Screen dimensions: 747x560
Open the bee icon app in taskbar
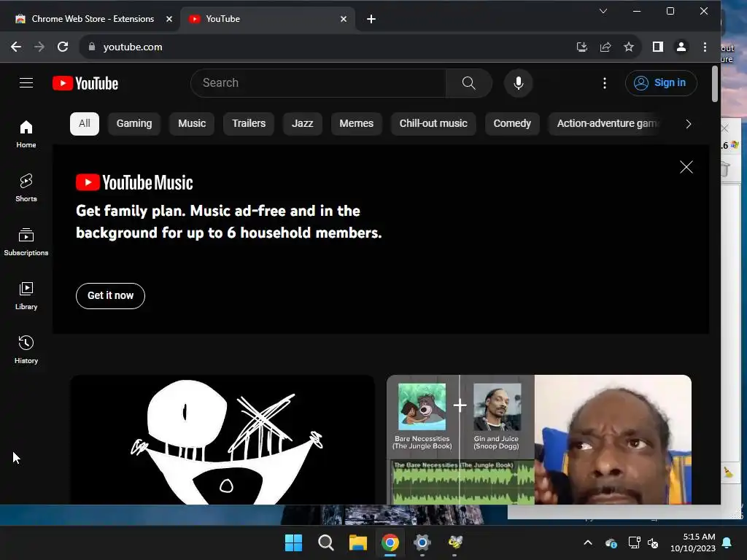pyautogui.click(x=455, y=542)
